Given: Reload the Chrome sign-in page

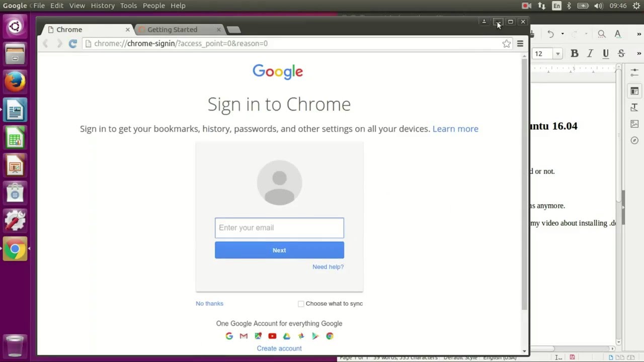Looking at the screenshot, I should pos(72,44).
